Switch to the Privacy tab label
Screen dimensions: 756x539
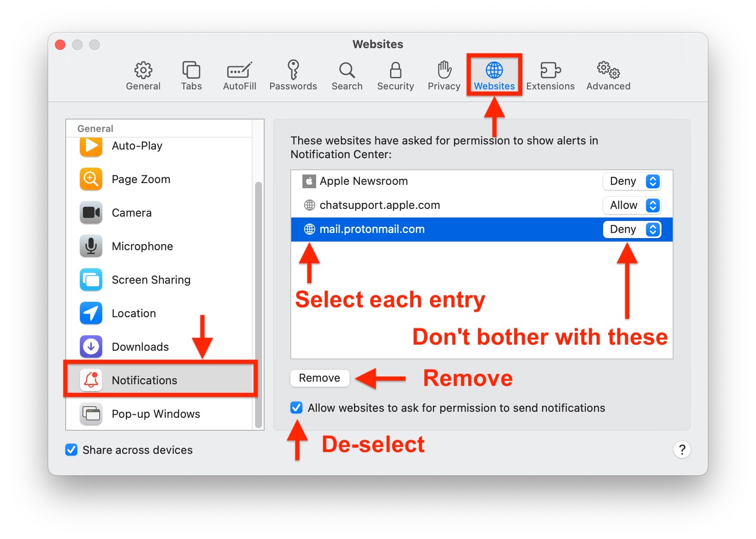[x=444, y=86]
